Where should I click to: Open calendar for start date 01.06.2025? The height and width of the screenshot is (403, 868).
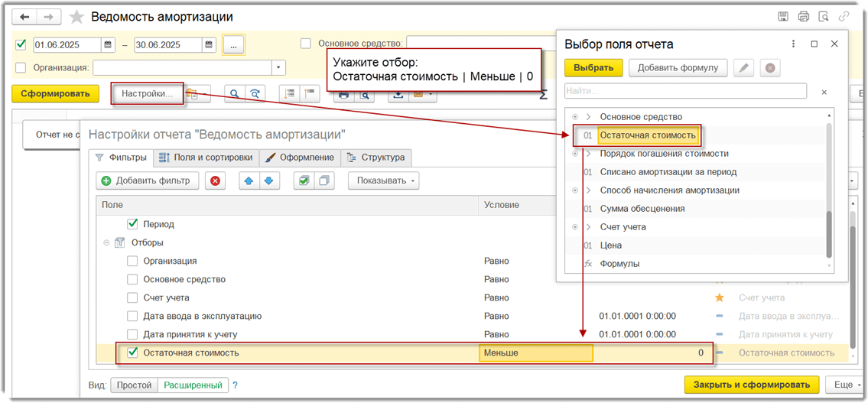point(109,45)
